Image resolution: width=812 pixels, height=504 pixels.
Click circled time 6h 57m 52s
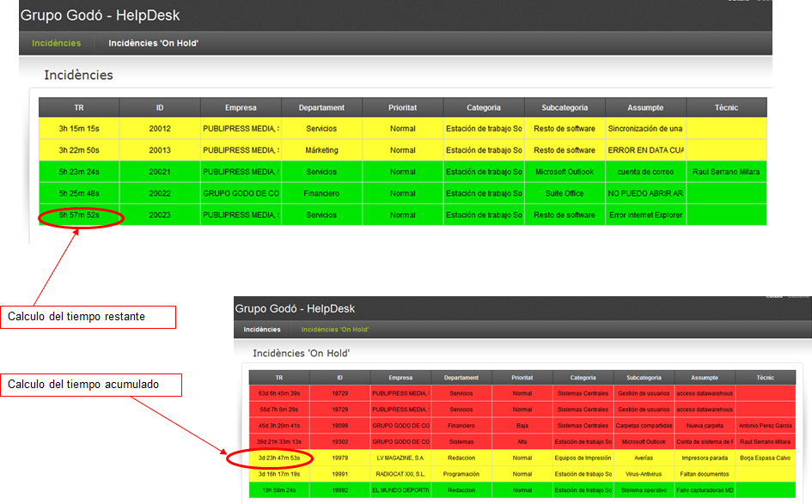[x=79, y=215]
